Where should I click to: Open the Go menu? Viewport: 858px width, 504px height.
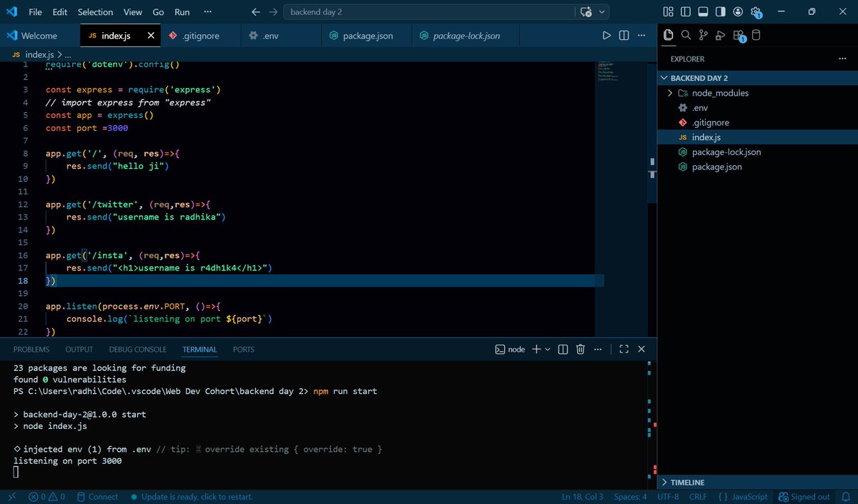(158, 12)
